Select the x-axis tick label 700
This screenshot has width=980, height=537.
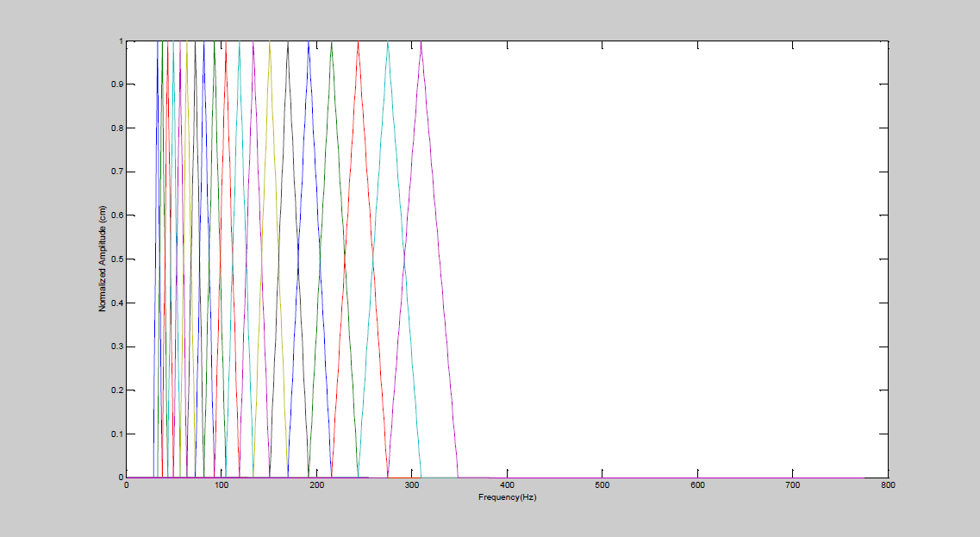(x=792, y=485)
